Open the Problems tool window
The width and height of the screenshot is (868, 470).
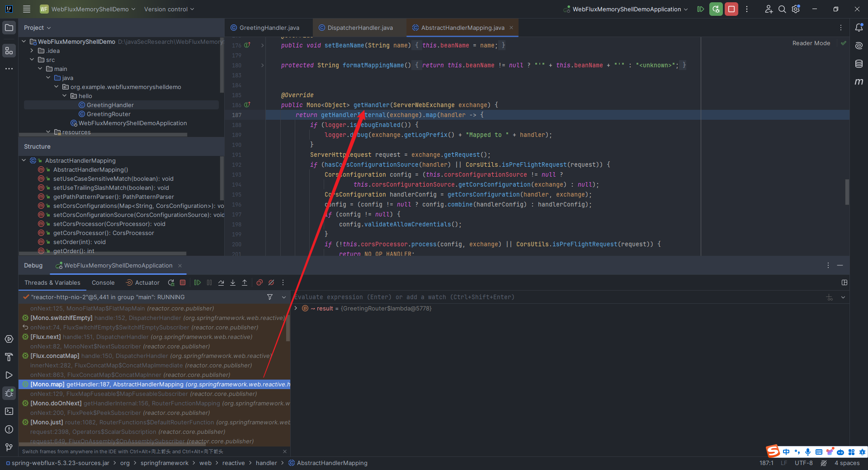(9, 429)
